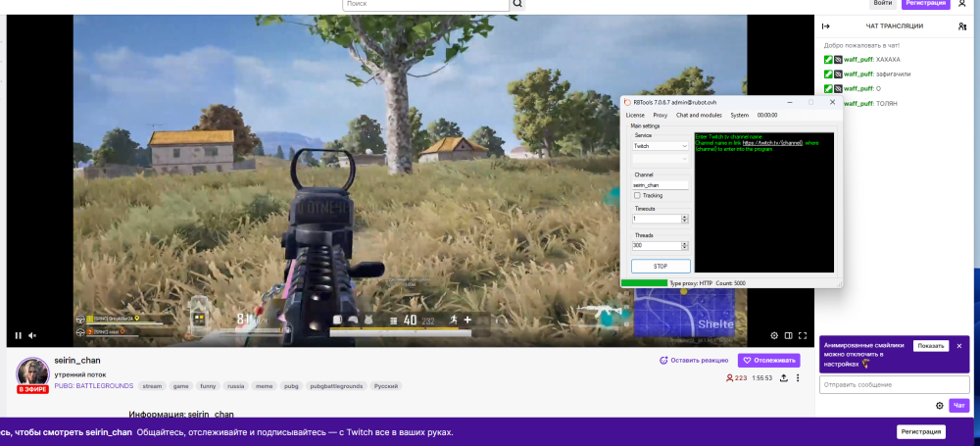The height and width of the screenshot is (446, 980).
Task: Open the Proxy menu in RBTools
Action: coord(661,115)
